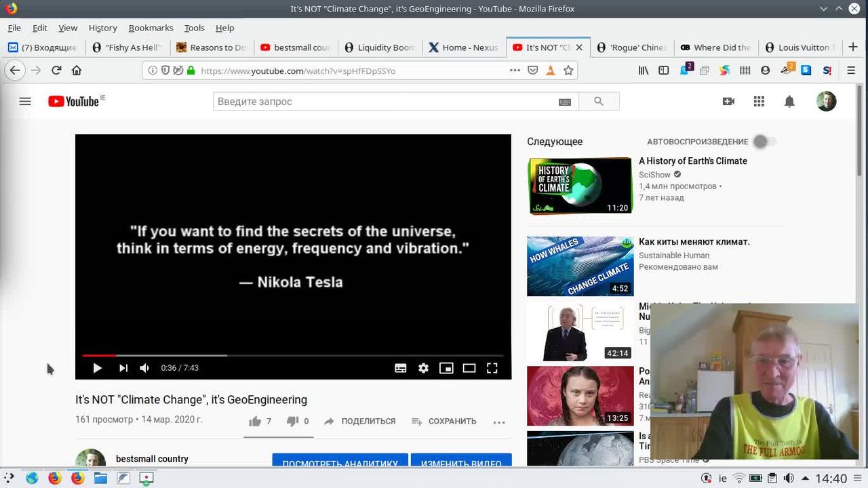The width and height of the screenshot is (868, 488).
Task: Play the paused YouTube video
Action: click(97, 368)
